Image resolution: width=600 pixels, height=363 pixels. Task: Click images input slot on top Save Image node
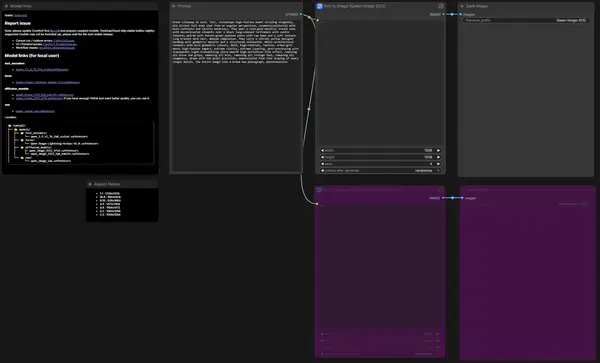point(461,15)
